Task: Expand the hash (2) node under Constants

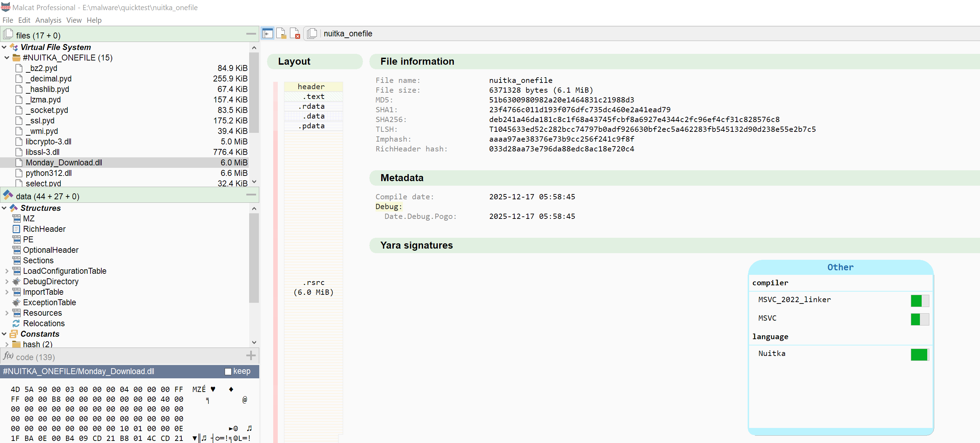Action: coord(7,344)
